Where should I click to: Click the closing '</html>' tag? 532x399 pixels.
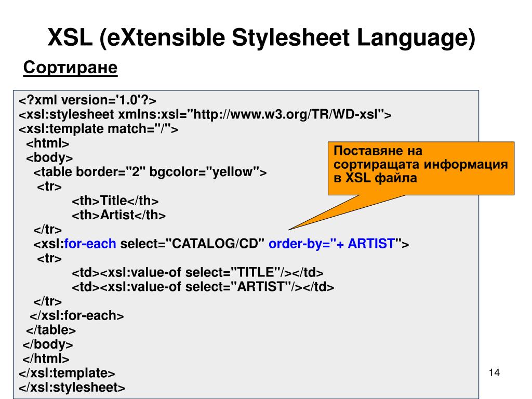click(46, 358)
